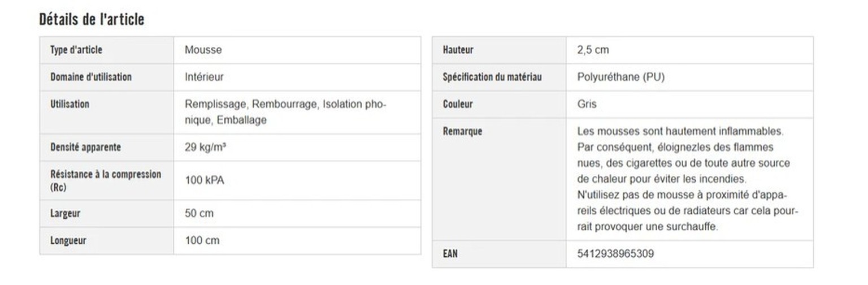Select the "100 kPA" value

coord(204,180)
